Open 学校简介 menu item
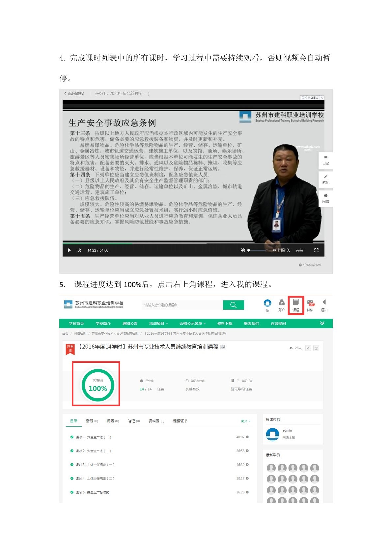This screenshot has height=555, width=392. [x=103, y=324]
